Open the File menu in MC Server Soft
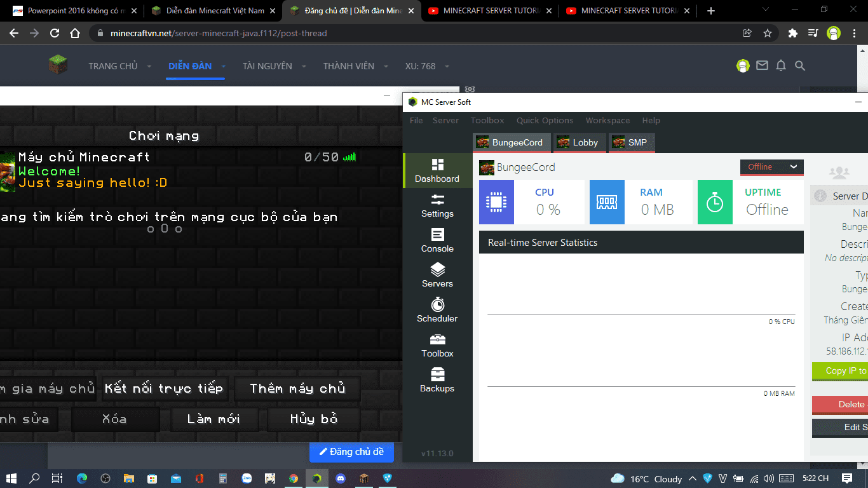 point(416,120)
